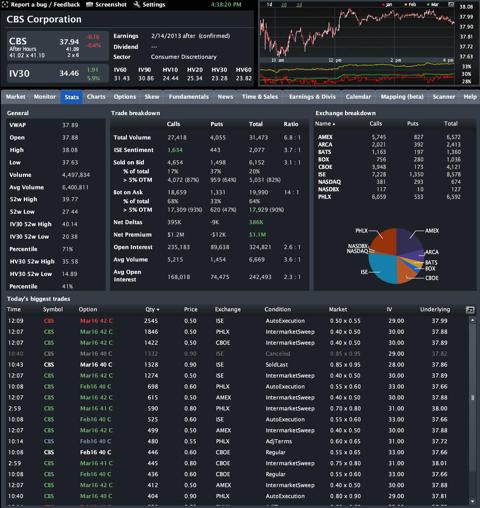The height and width of the screenshot is (508, 480).
Task: Open the Charts tab
Action: click(96, 97)
